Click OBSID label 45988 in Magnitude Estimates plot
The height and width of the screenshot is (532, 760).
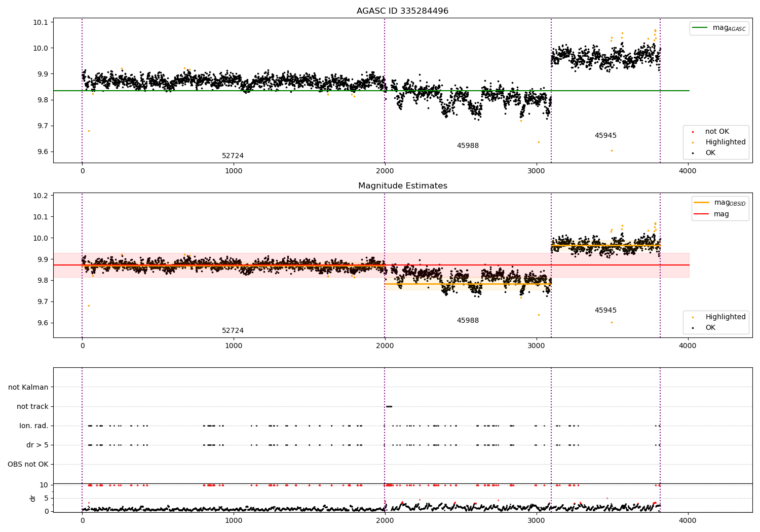pyautogui.click(x=468, y=321)
